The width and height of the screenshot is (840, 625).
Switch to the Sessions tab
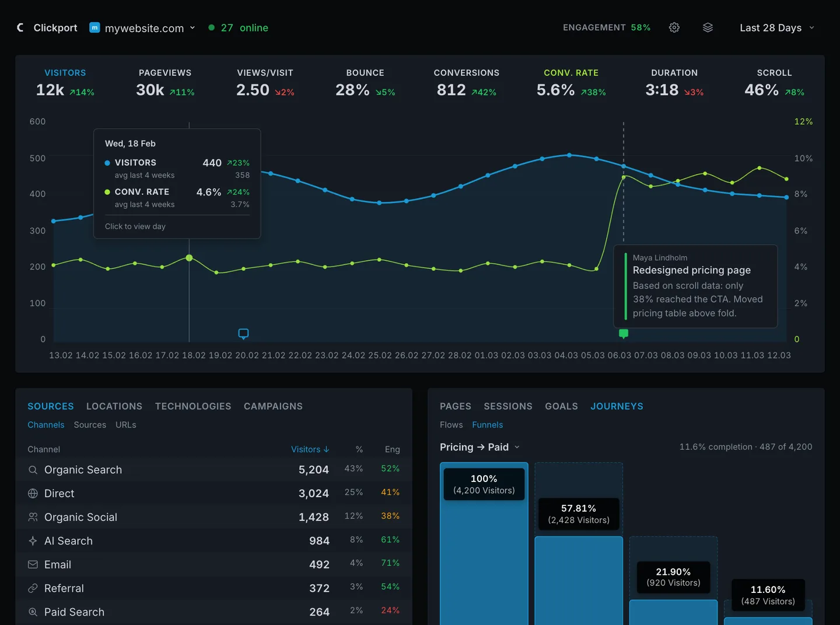click(508, 406)
